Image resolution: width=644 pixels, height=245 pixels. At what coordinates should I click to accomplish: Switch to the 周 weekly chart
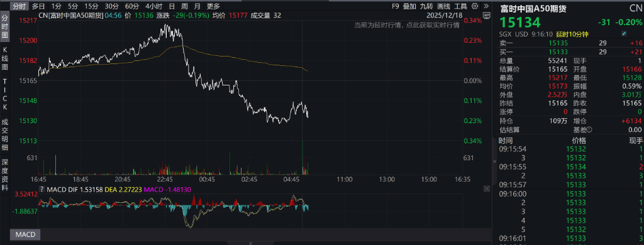pyautogui.click(x=185, y=6)
